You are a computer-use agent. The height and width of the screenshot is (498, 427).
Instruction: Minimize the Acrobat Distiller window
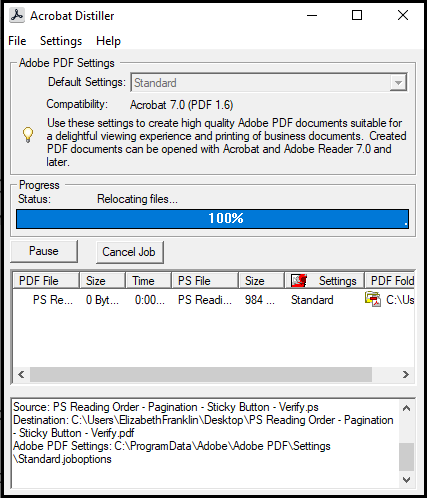[x=312, y=15]
